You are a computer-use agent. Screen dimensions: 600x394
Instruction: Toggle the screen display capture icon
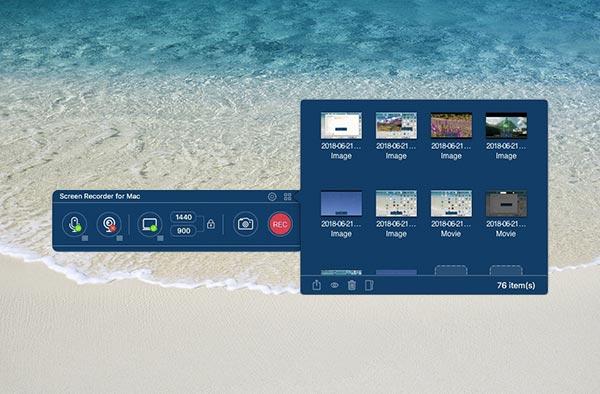(x=150, y=224)
